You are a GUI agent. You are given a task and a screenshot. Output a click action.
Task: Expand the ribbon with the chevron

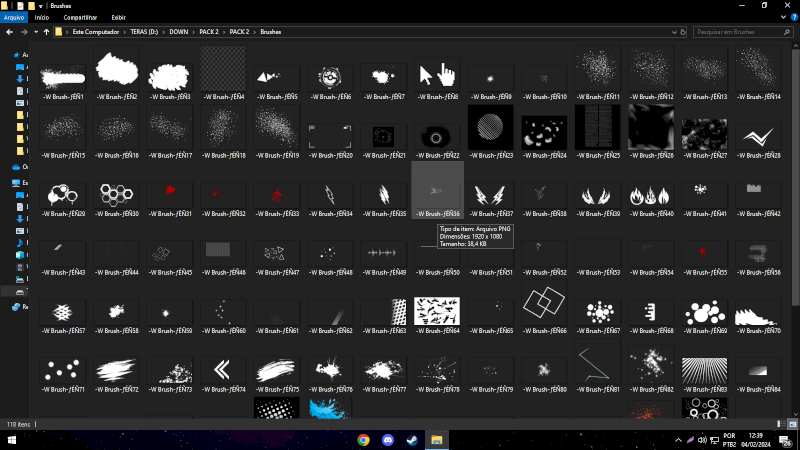tap(781, 17)
